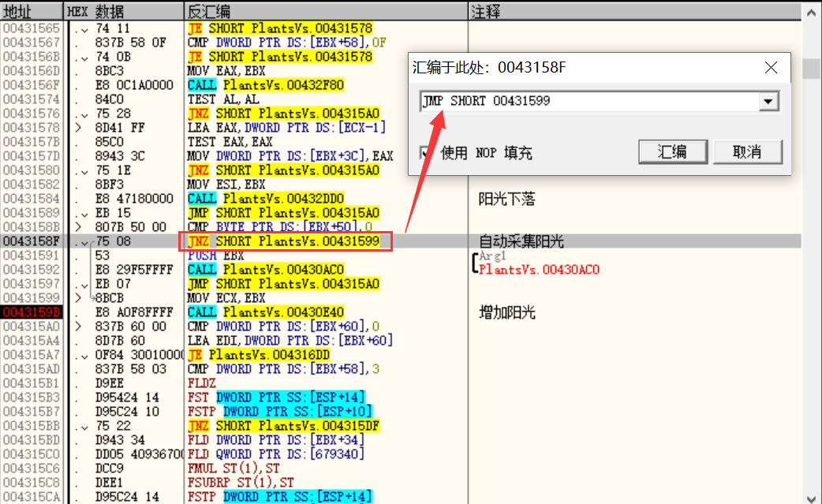Toggle the 使用 NOP 填充 checkbox
The height and width of the screenshot is (504, 822).
(x=426, y=153)
